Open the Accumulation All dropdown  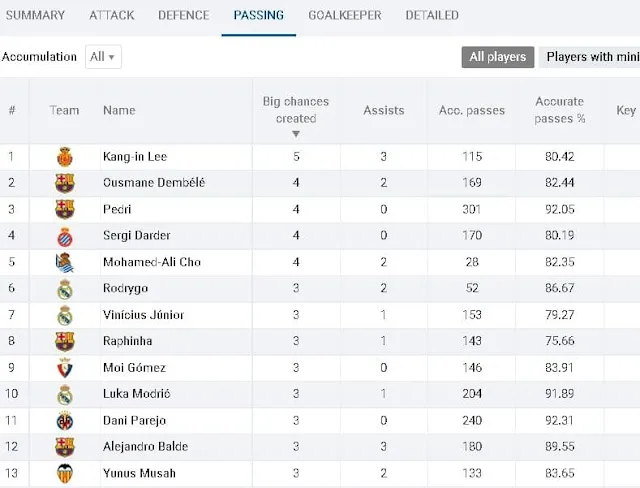click(x=103, y=57)
